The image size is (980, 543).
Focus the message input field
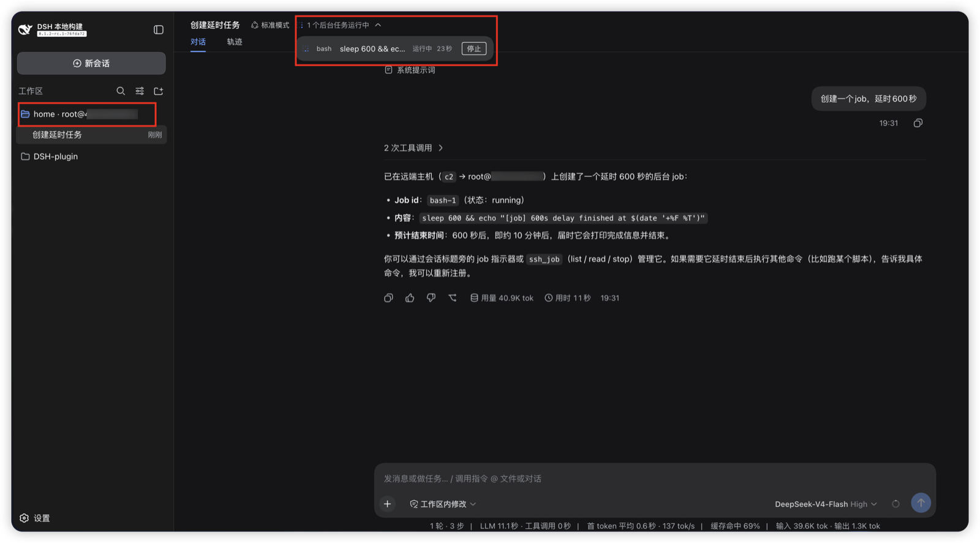pyautogui.click(x=655, y=478)
